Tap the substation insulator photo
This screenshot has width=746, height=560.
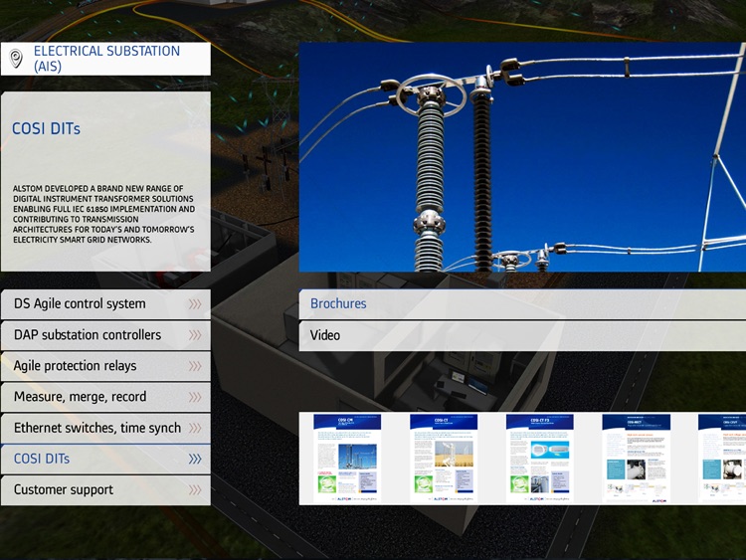[x=522, y=157]
